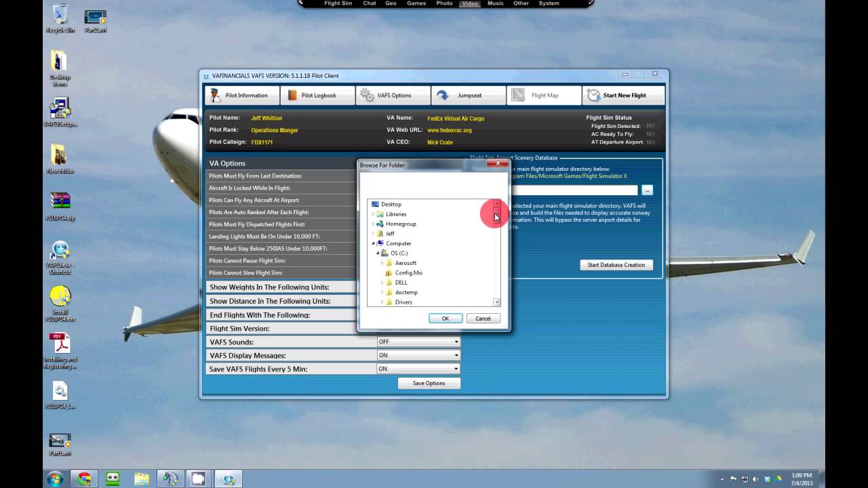Open the Music menu in top dock
The image size is (868, 488).
point(496,3)
